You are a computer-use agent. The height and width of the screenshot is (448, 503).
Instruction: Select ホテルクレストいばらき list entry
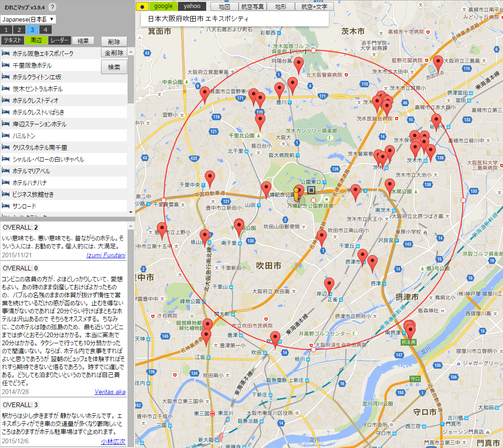[x=63, y=112]
